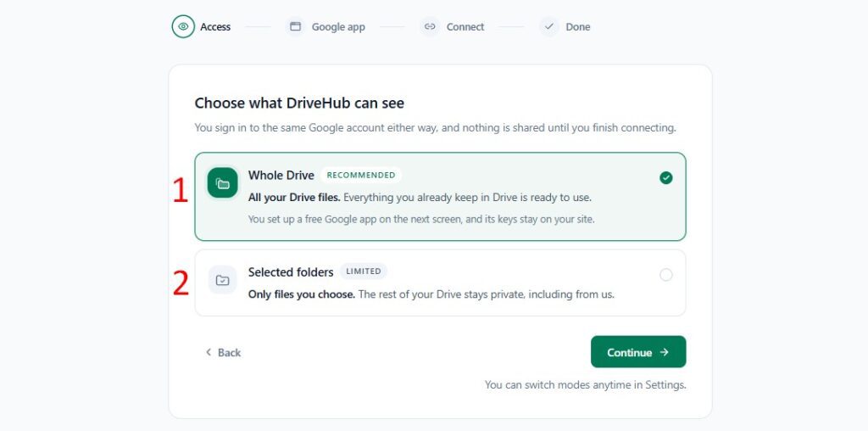The width and height of the screenshot is (868, 431).
Task: Click the Google app step window icon
Action: coord(296,26)
